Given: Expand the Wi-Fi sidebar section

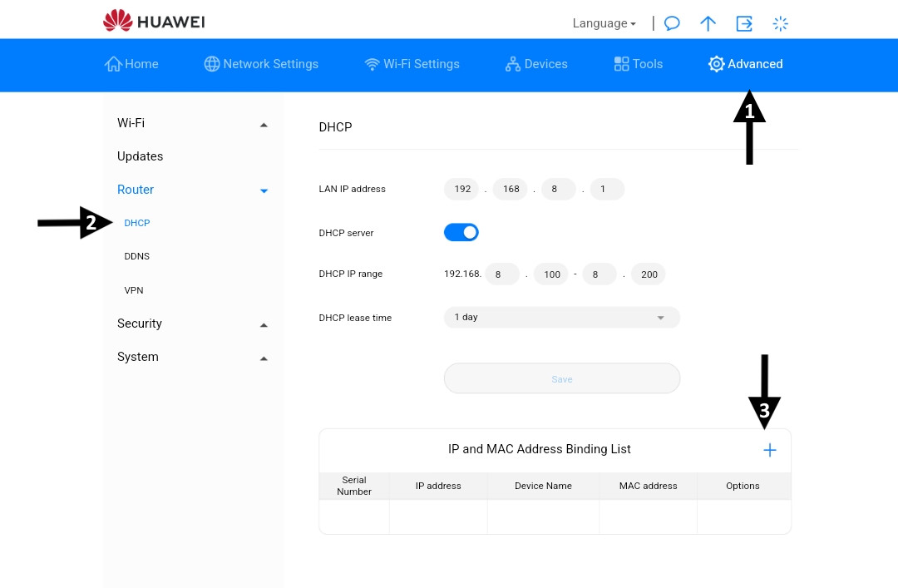Looking at the screenshot, I should (x=192, y=123).
